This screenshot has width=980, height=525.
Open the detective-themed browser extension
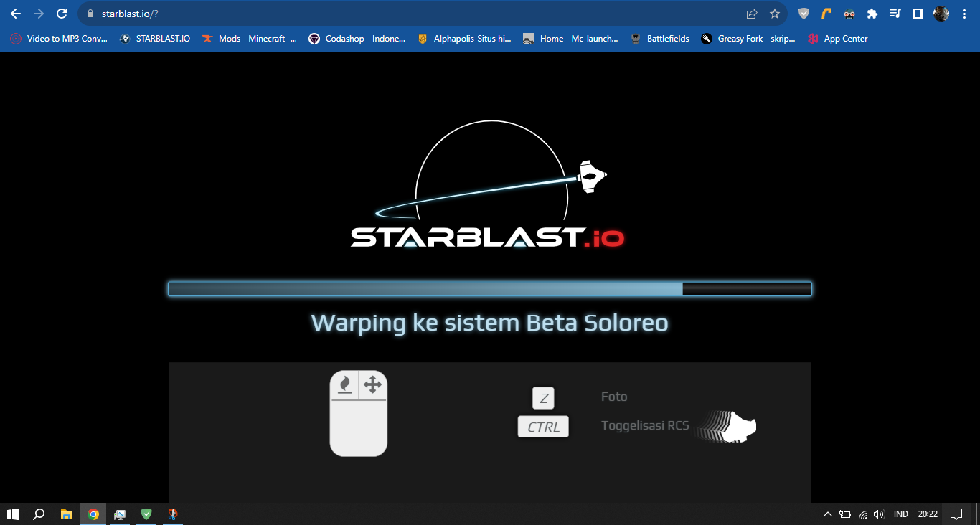pos(849,13)
